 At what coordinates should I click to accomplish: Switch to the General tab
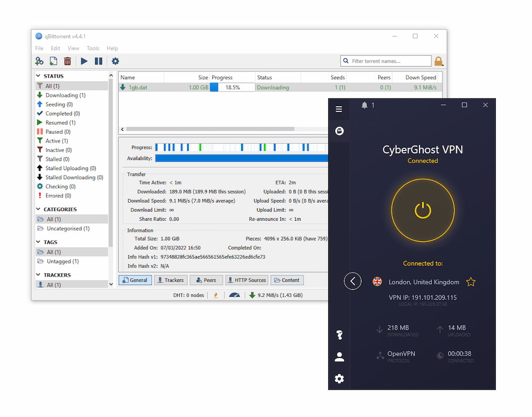tap(135, 280)
